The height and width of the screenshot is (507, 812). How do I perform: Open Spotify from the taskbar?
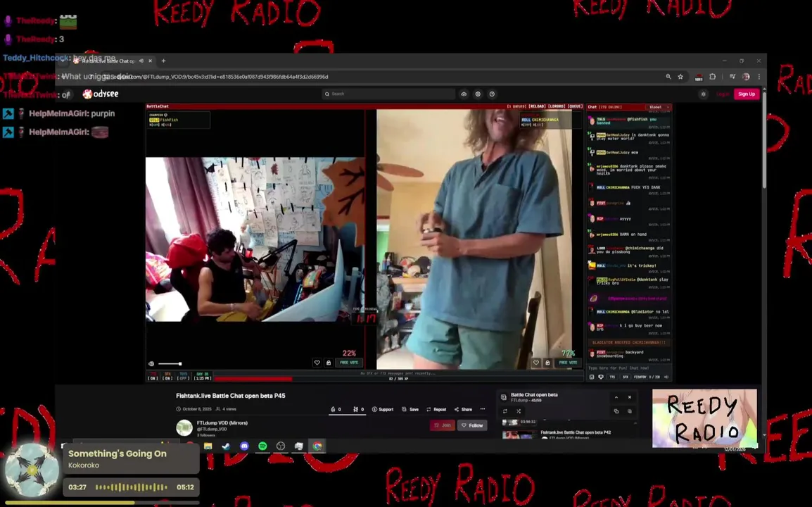(262, 446)
